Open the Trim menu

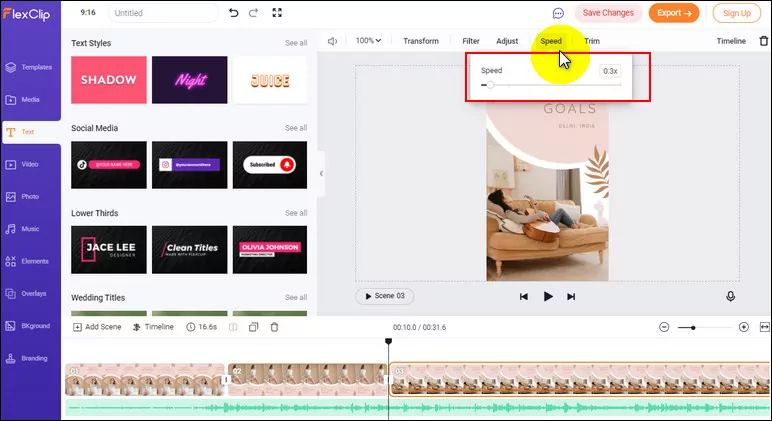592,41
